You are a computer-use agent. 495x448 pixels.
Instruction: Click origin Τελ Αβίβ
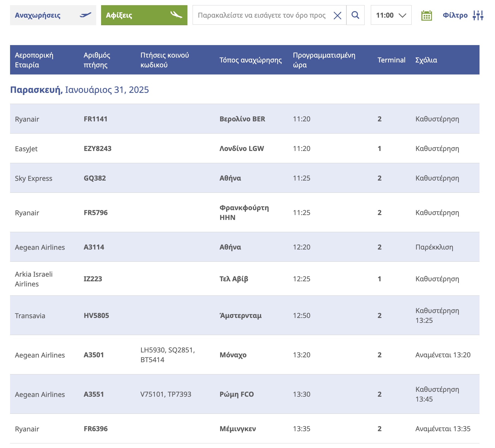[234, 279]
